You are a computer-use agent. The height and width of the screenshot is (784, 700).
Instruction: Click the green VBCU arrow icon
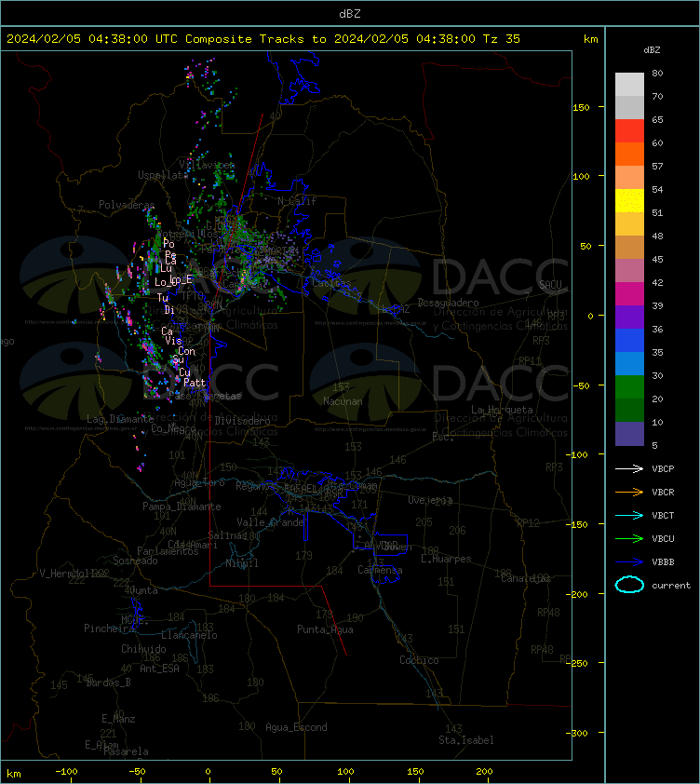(x=629, y=538)
